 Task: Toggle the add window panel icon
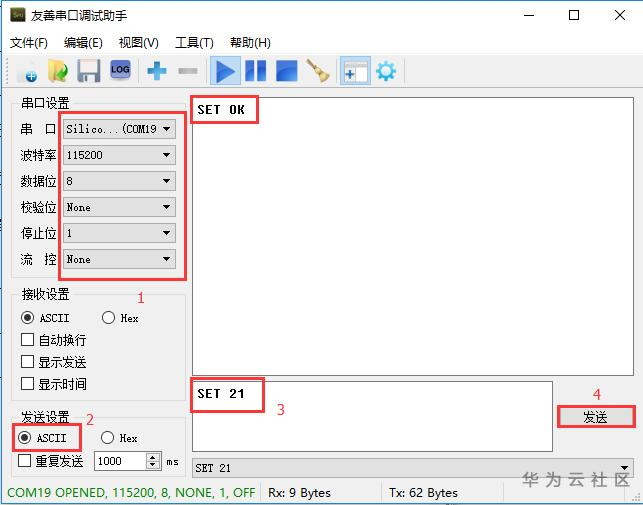355,71
